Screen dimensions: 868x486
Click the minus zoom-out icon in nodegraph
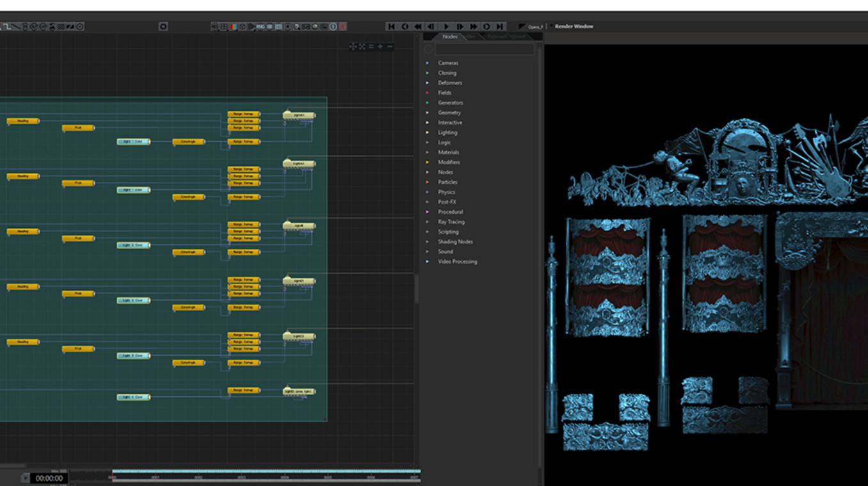click(390, 47)
